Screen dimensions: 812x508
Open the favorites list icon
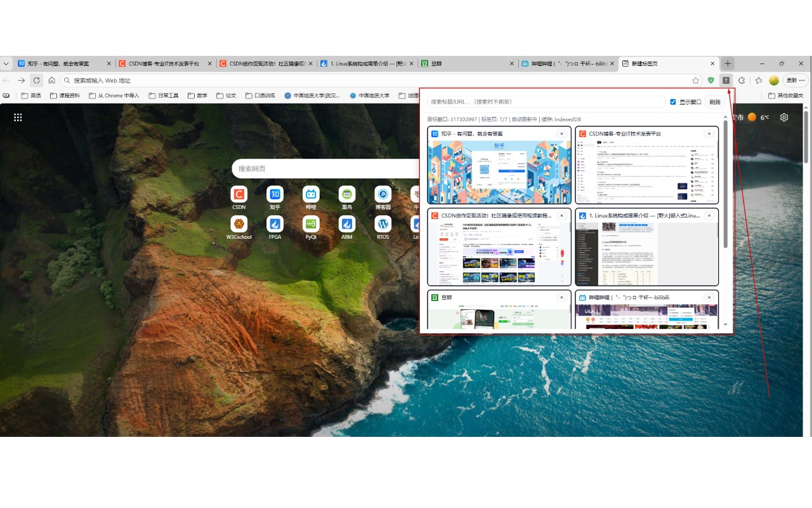coord(759,81)
